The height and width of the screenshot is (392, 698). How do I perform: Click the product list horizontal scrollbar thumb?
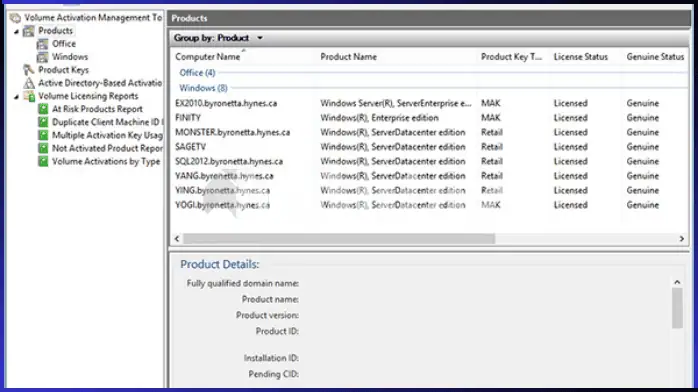(339, 239)
